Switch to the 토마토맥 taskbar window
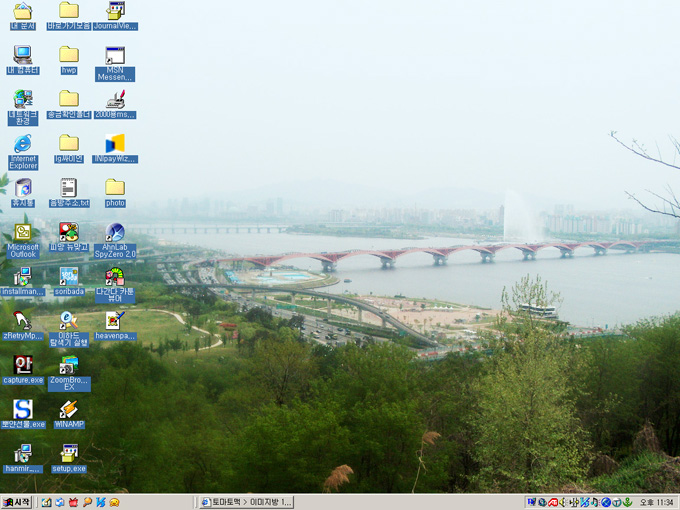The height and width of the screenshot is (510, 680). [x=246, y=502]
